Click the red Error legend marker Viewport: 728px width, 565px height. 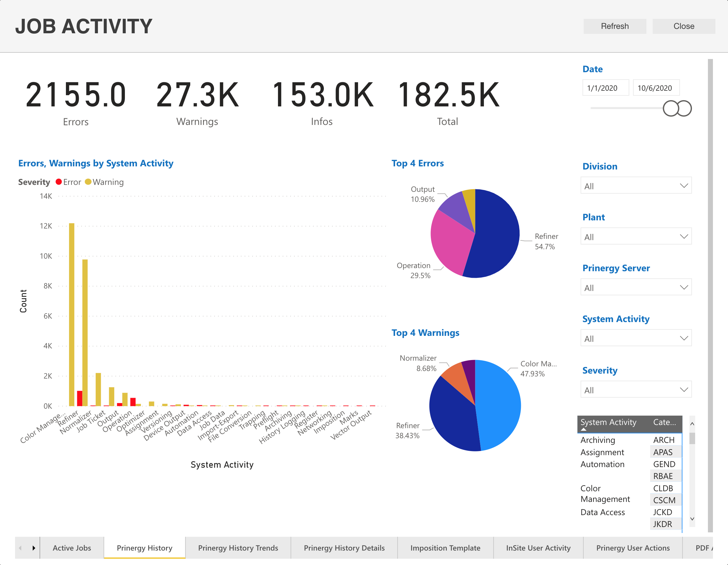point(59,182)
